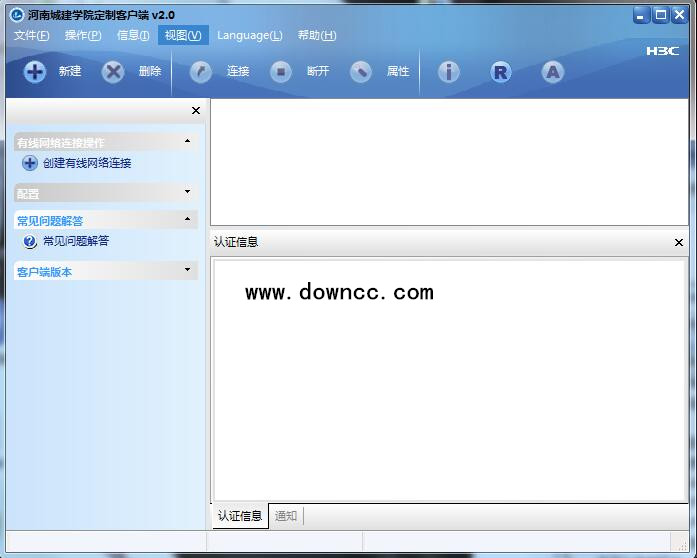Click the 认证信息 panel title text
The height and width of the screenshot is (558, 697).
click(236, 242)
